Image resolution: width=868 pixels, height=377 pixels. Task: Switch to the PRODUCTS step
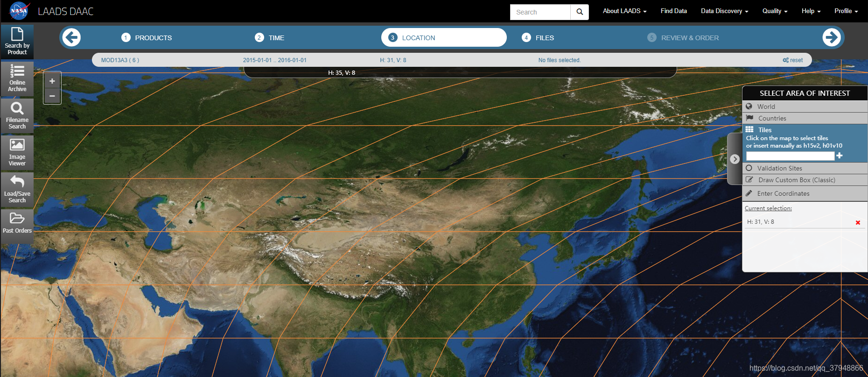click(x=147, y=38)
